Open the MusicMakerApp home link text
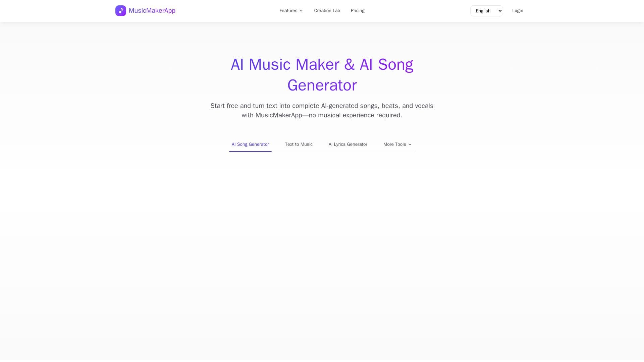The width and height of the screenshot is (644, 362). [x=152, y=11]
